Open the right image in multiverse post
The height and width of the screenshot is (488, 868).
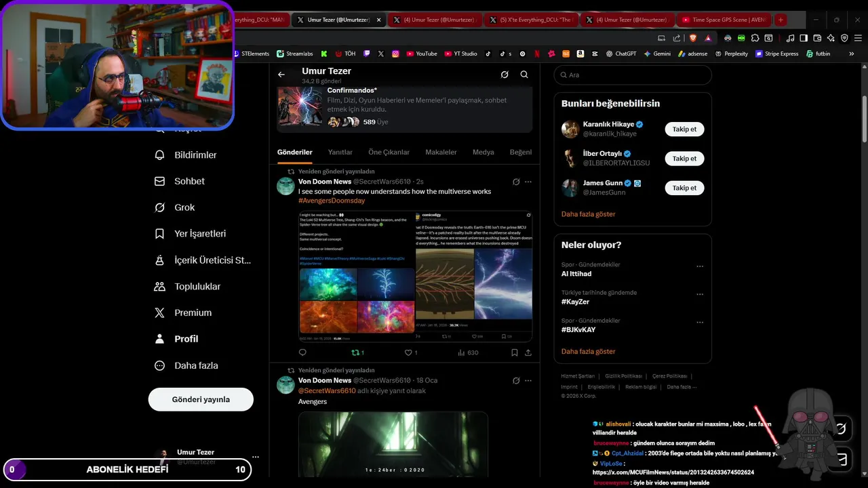[x=474, y=277]
